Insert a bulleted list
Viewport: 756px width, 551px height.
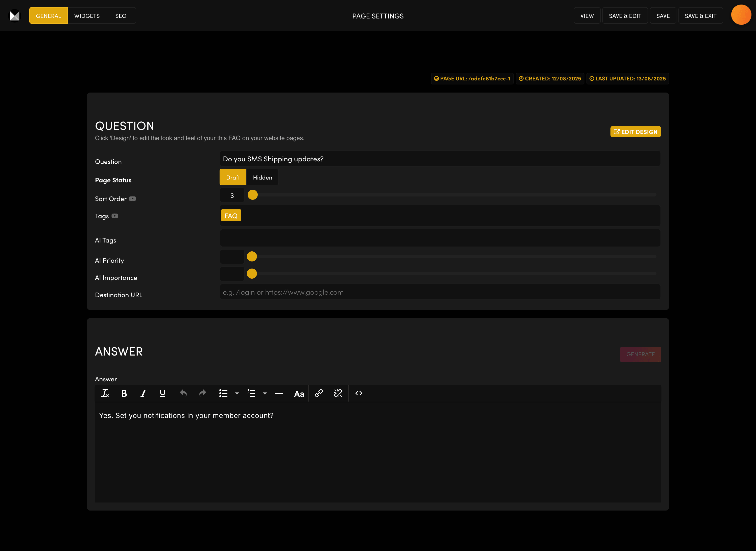point(223,393)
